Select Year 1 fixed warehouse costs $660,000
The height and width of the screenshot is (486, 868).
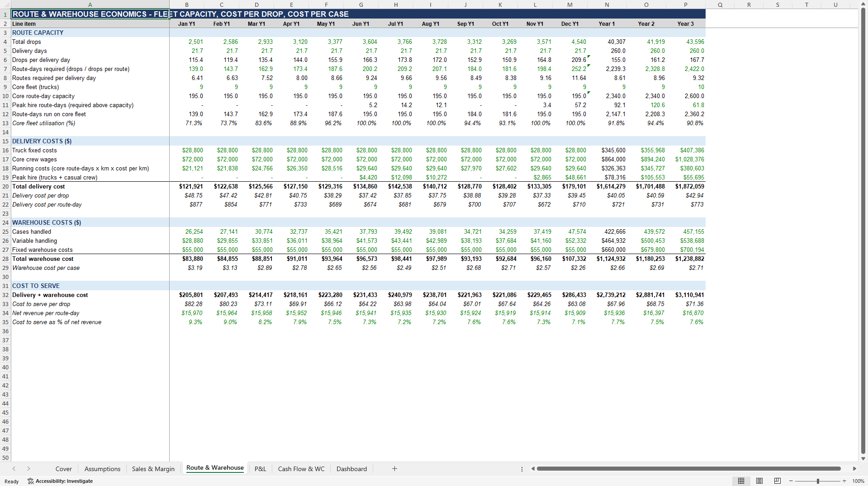pos(607,250)
